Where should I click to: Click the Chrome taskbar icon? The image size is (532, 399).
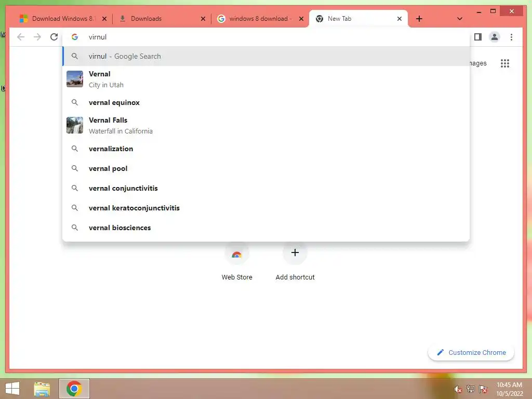(x=74, y=389)
